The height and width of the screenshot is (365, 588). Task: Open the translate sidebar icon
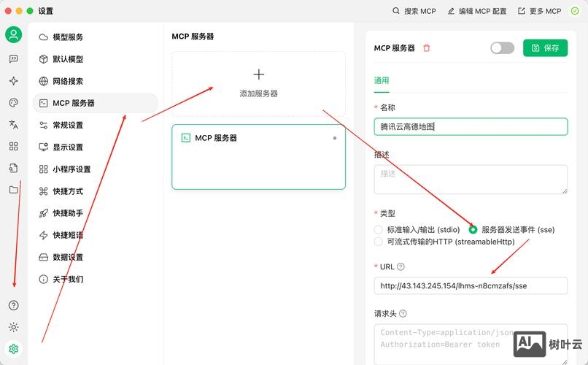(14, 125)
